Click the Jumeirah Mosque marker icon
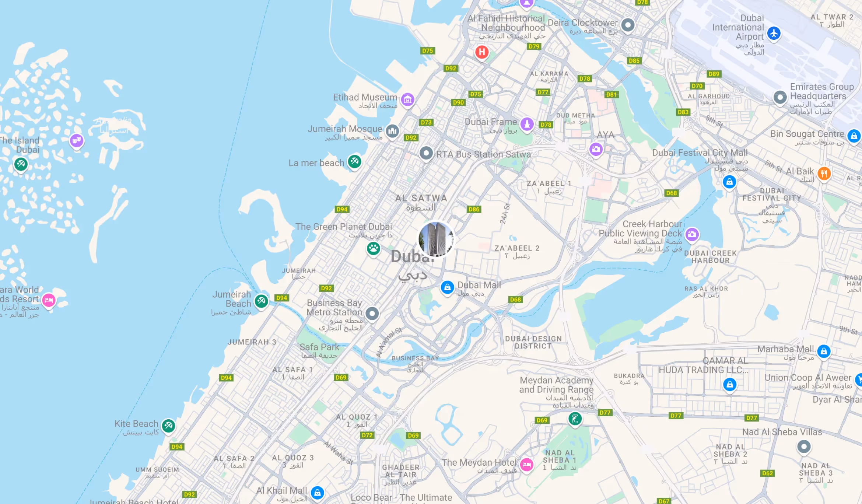This screenshot has height=504, width=862. click(393, 131)
